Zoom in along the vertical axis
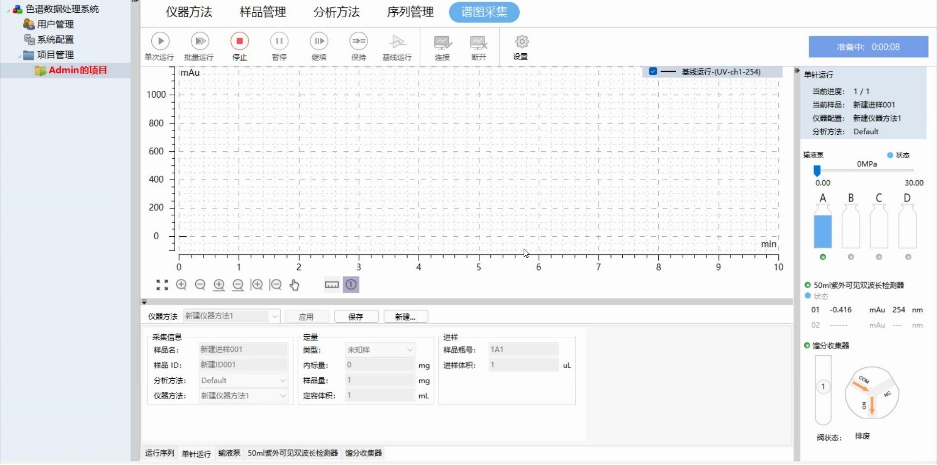The width and height of the screenshot is (937, 465). [257, 284]
